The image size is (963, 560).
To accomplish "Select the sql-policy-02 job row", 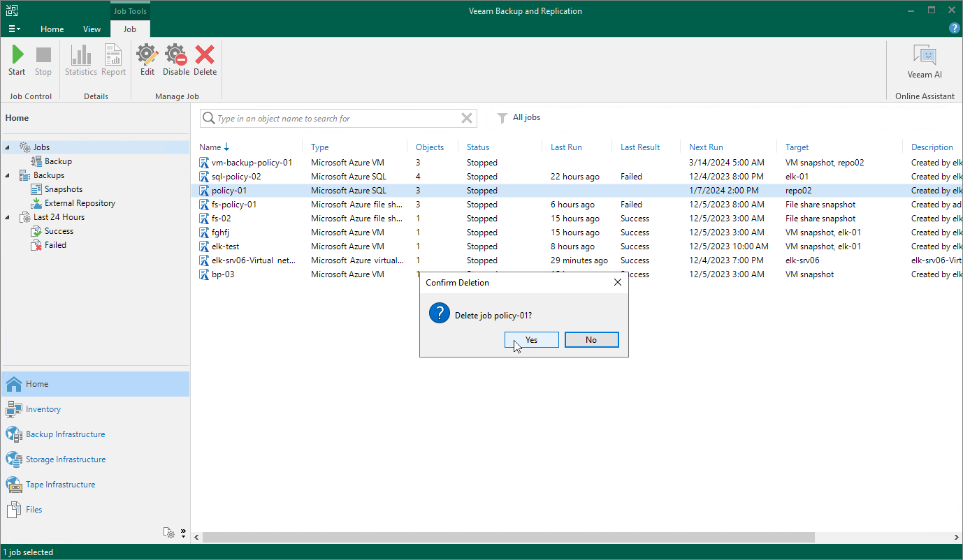I will [577, 177].
